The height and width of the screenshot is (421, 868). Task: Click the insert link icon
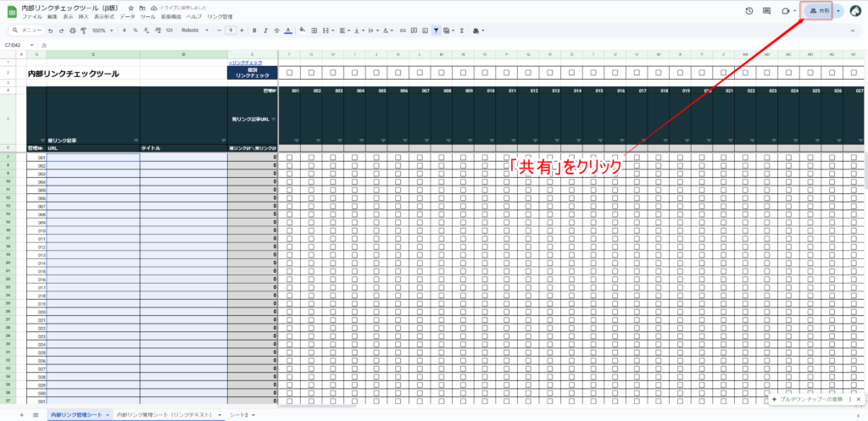click(x=402, y=30)
